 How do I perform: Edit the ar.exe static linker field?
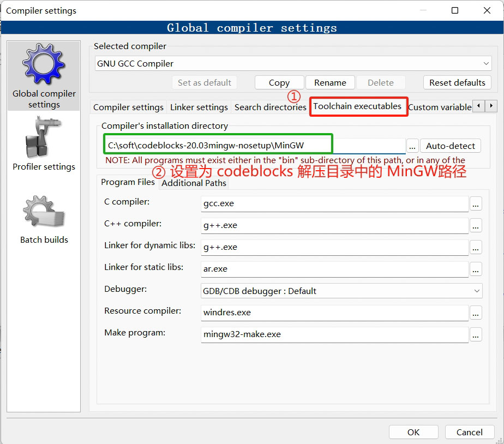[334, 269]
